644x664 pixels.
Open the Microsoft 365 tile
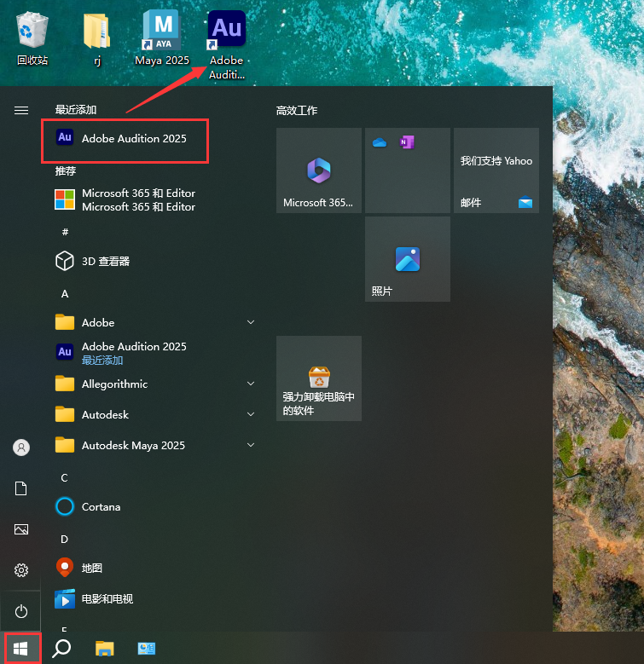(319, 170)
